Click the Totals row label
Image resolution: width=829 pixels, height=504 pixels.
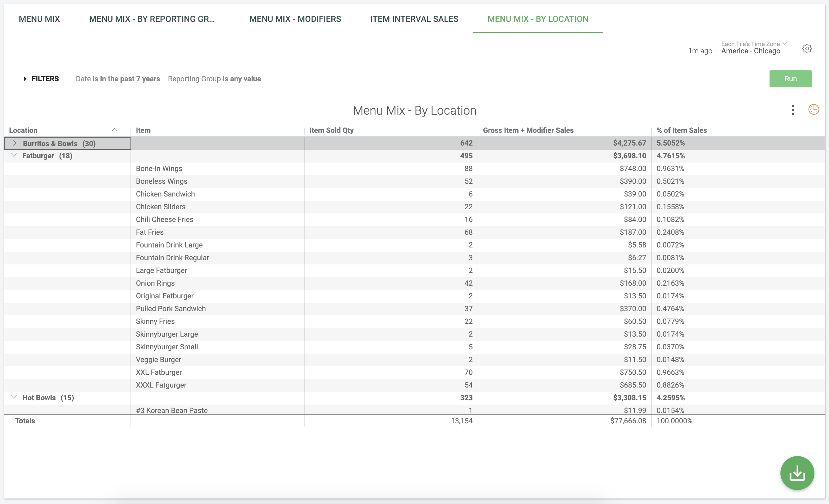click(25, 421)
